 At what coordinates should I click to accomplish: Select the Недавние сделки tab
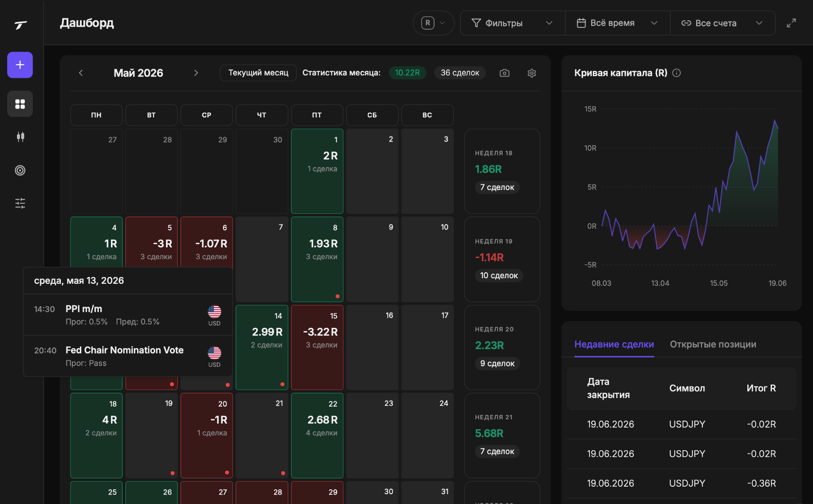614,344
